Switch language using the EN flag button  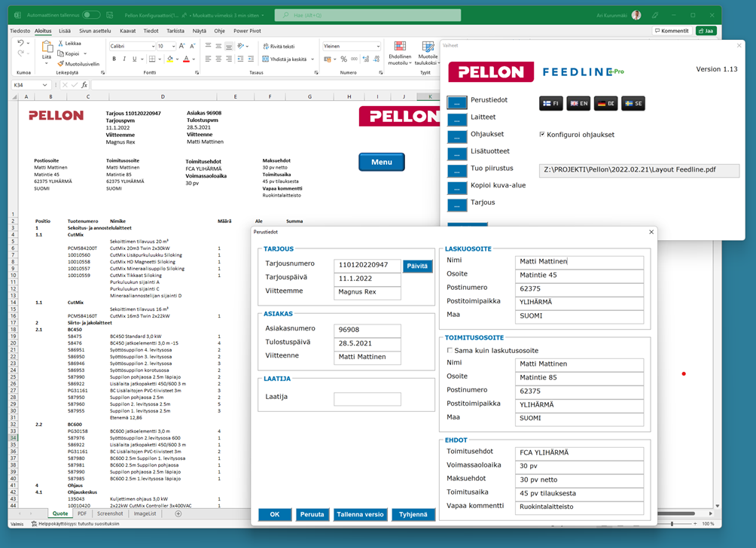(x=578, y=103)
